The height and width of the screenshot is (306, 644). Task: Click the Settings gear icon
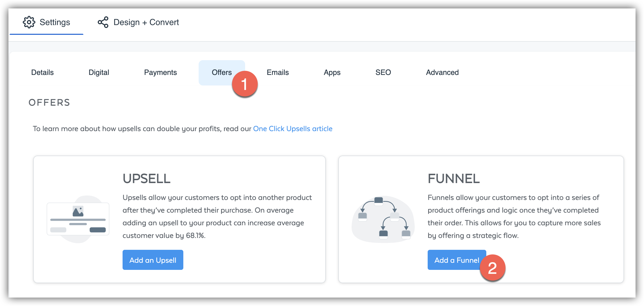[29, 22]
